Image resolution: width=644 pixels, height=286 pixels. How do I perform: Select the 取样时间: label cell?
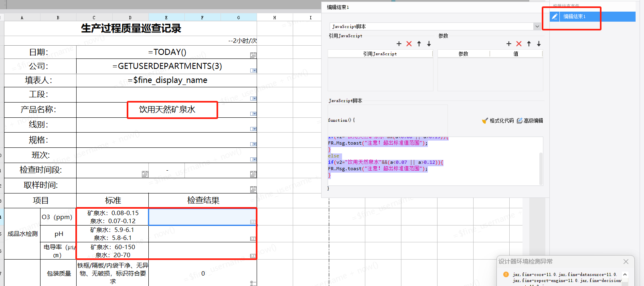point(41,185)
